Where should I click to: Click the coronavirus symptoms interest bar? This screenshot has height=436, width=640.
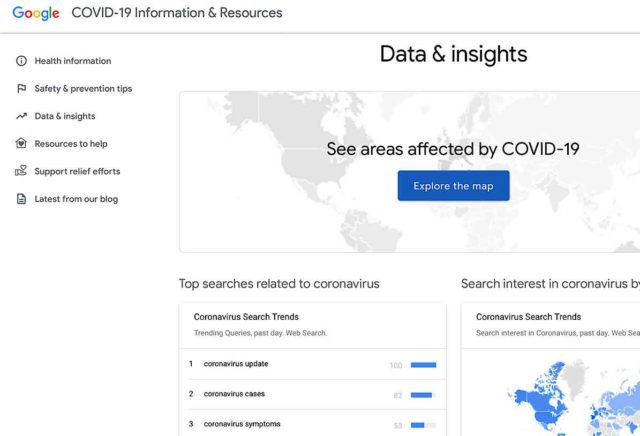coord(423,425)
